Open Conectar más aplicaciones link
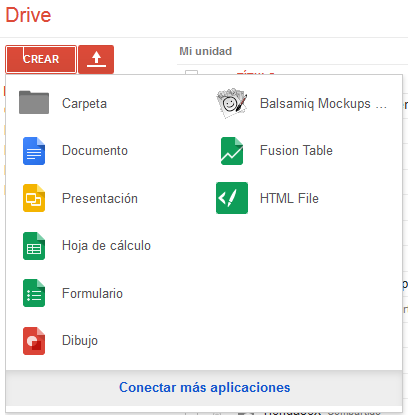 205,387
